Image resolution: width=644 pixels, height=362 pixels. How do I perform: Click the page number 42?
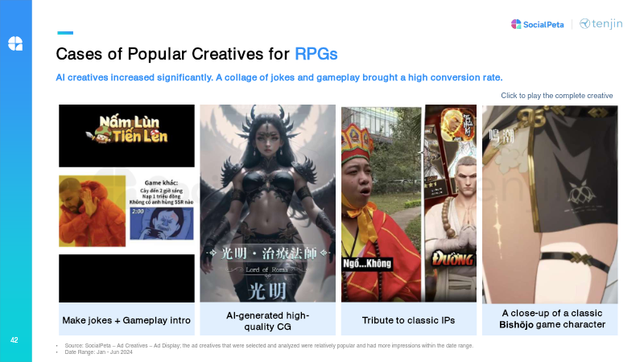pos(14,340)
